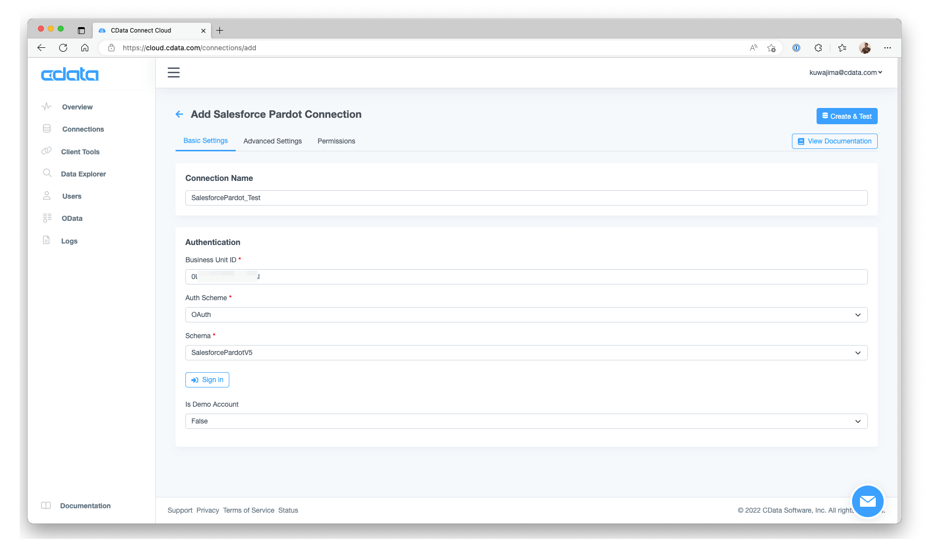The height and width of the screenshot is (560, 929).
Task: Open the Status footer link
Action: pyautogui.click(x=288, y=510)
